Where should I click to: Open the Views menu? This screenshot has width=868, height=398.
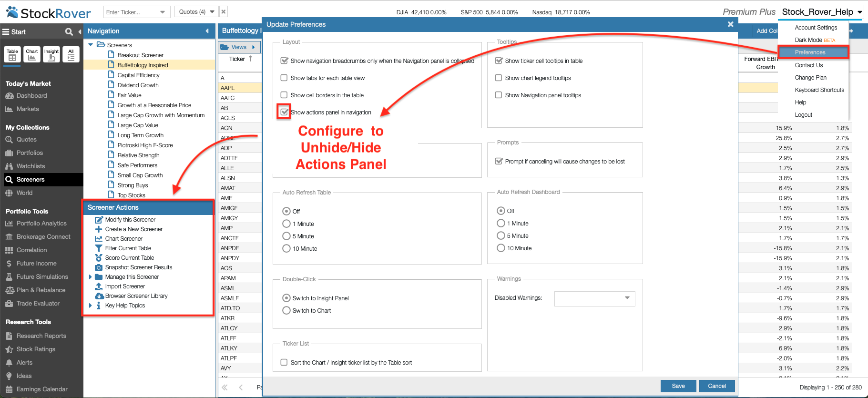coord(239,47)
